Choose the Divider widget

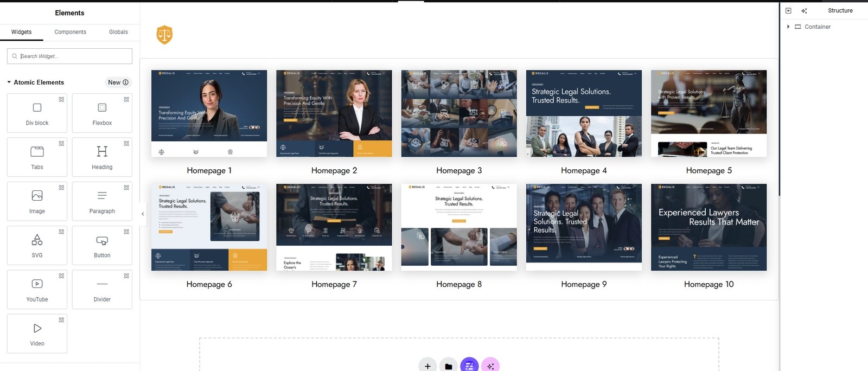(102, 289)
